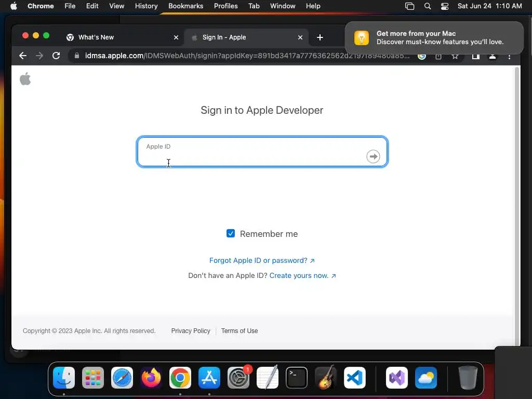
Task: Click the Tips lightbulb icon in notification
Action: coord(362,37)
